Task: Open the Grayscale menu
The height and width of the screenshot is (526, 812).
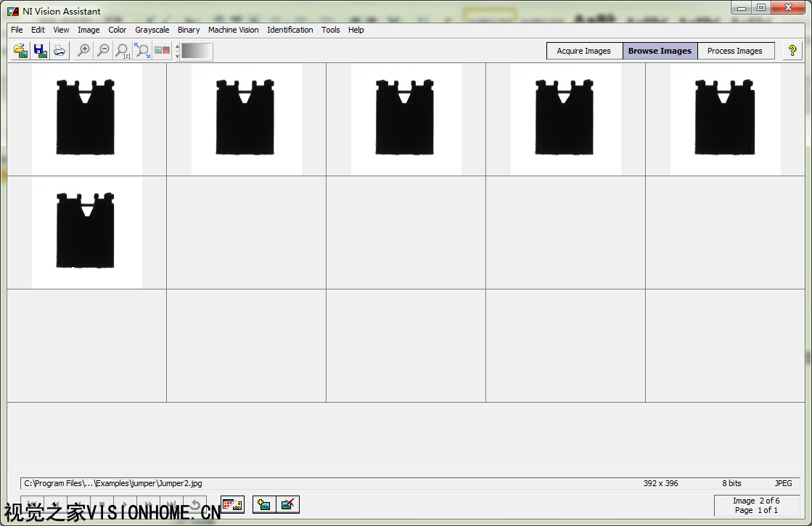Action: [152, 30]
